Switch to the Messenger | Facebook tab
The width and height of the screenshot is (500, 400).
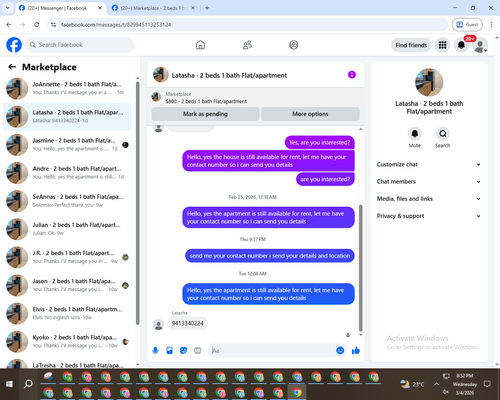[x=57, y=8]
